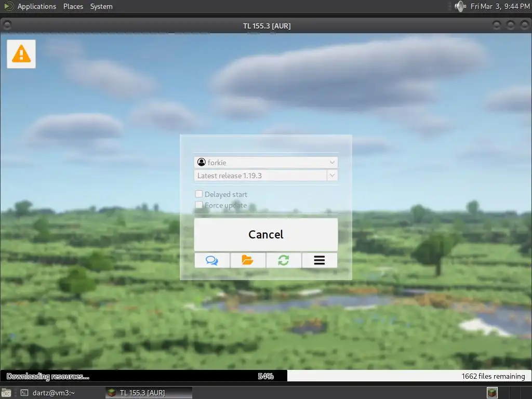Click the Applications menu logo icon
This screenshot has width=532, height=399.
point(8,6)
